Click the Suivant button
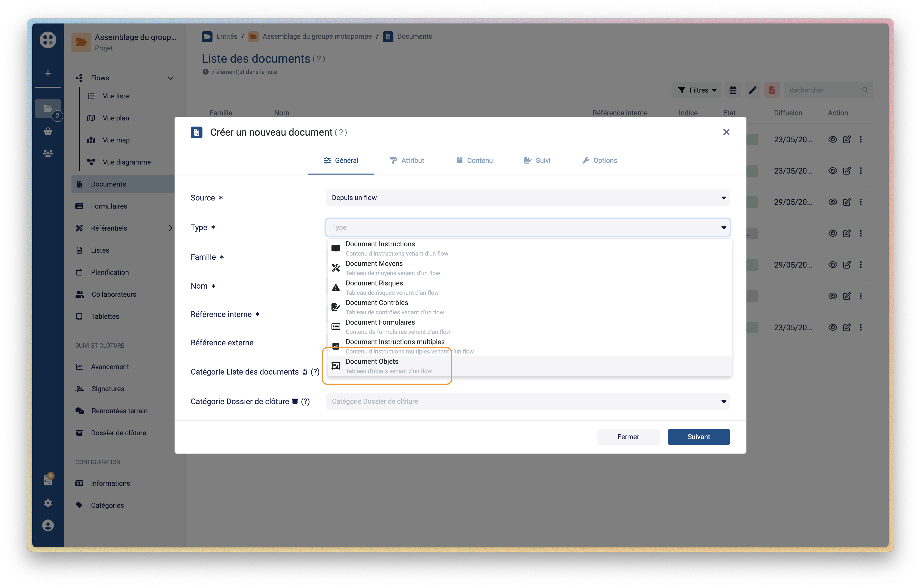The width and height of the screenshot is (921, 588). [698, 436]
